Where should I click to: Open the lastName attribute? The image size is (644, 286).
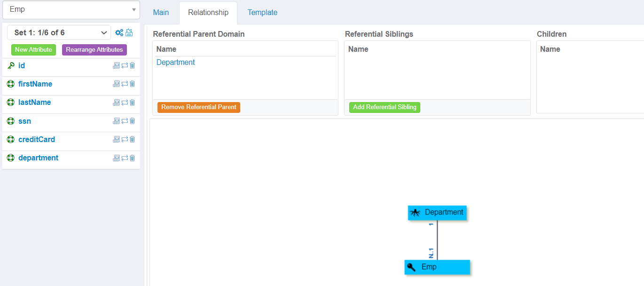[x=34, y=103]
